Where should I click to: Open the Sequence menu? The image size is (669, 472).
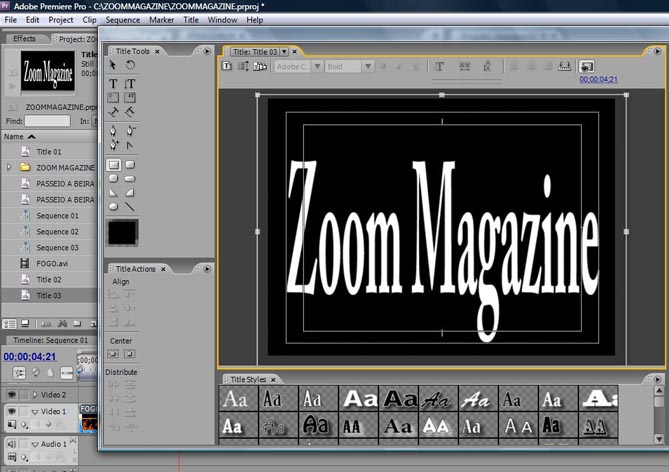123,20
